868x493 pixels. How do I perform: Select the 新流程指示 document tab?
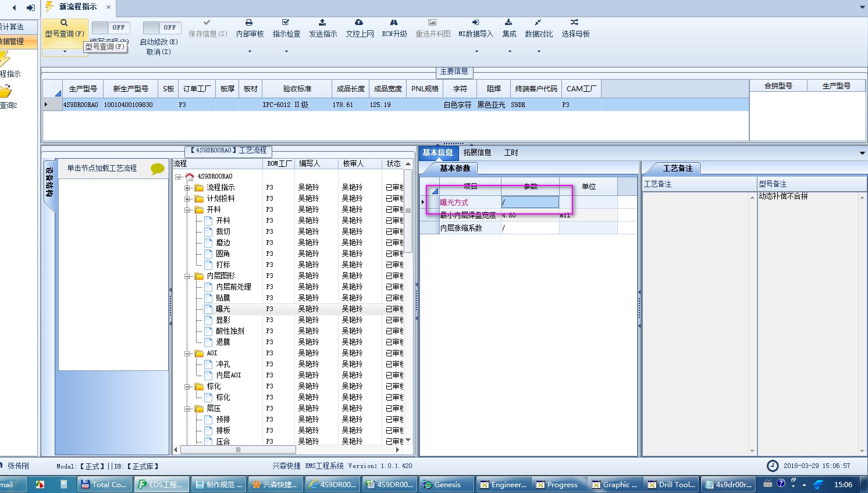[77, 7]
